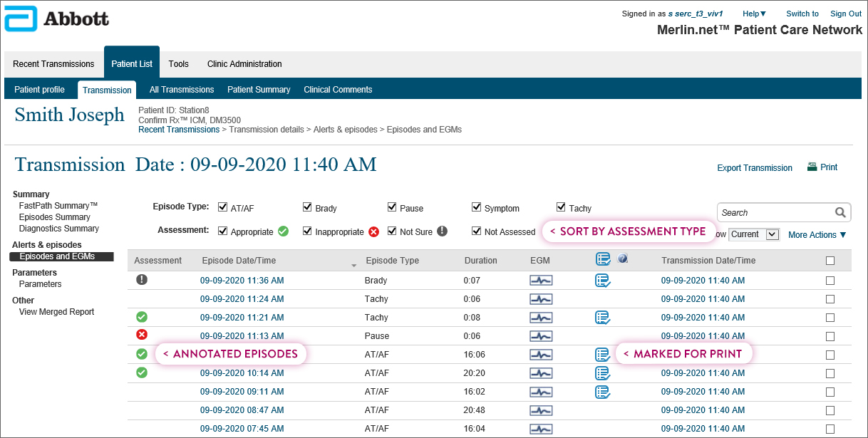Switch to the All Transmissions tab
868x438 pixels.
181,89
